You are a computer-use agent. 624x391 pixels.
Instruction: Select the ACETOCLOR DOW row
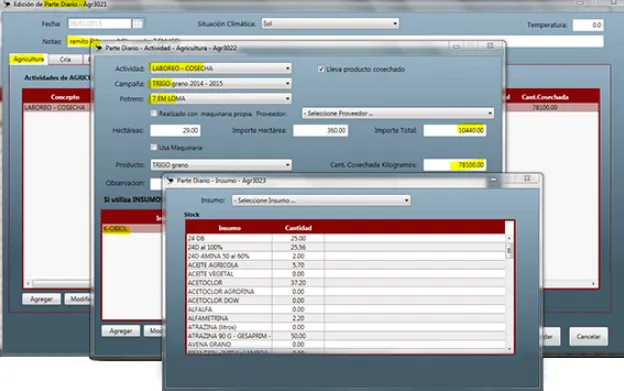pyautogui.click(x=346, y=300)
